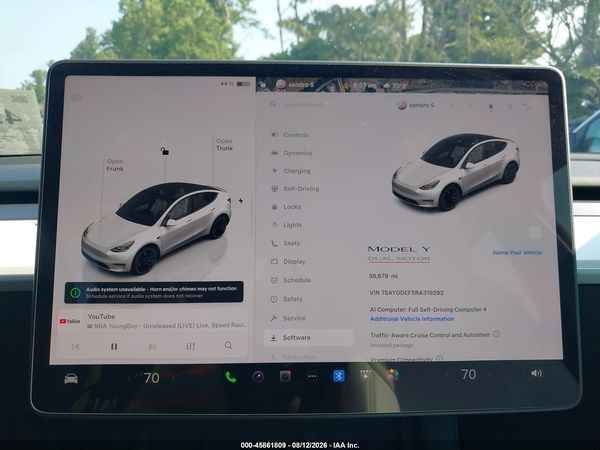Open media equalizer bars icon
The image size is (600, 450).
click(191, 346)
